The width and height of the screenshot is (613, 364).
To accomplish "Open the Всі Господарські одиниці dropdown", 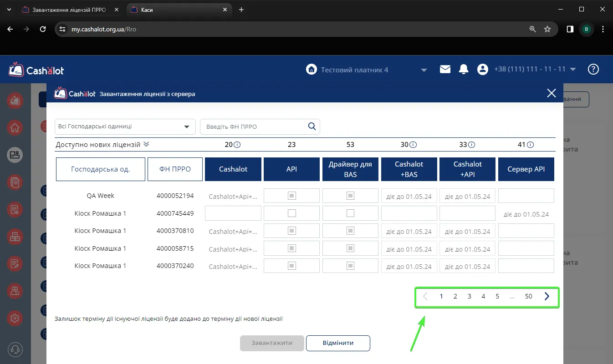I will click(125, 126).
